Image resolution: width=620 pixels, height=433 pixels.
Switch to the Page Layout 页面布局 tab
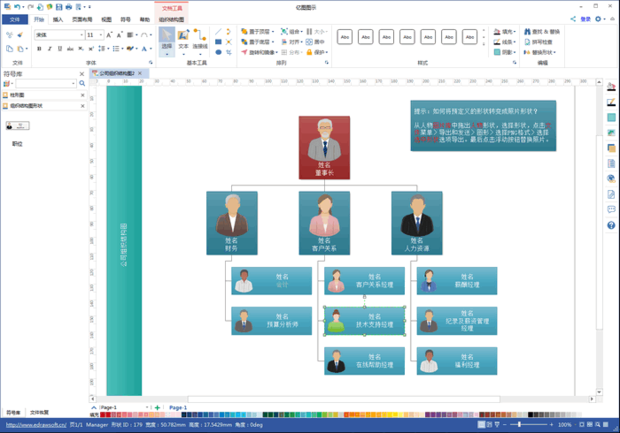[x=82, y=19]
